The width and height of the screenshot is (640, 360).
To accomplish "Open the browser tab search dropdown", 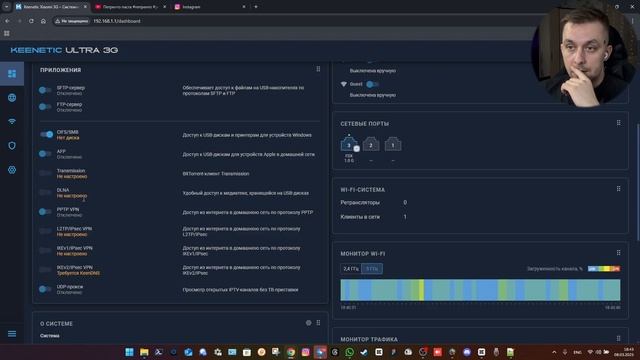I will point(7,7).
